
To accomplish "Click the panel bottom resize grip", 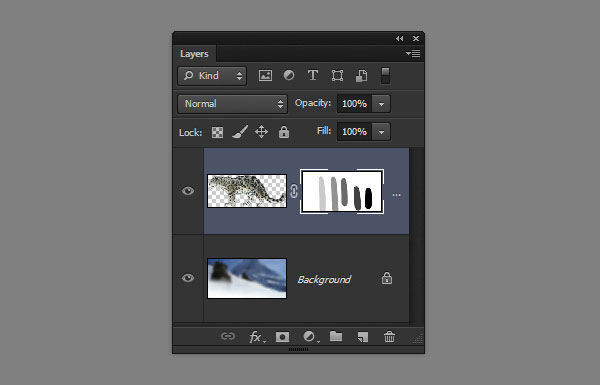I will click(x=298, y=349).
